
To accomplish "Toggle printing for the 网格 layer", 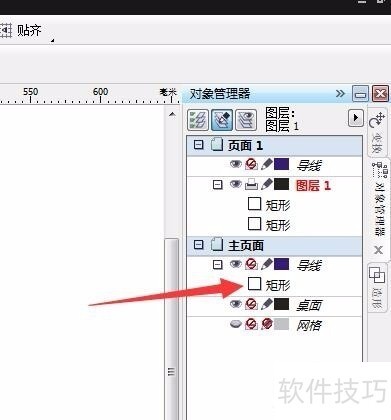I will coord(251,324).
